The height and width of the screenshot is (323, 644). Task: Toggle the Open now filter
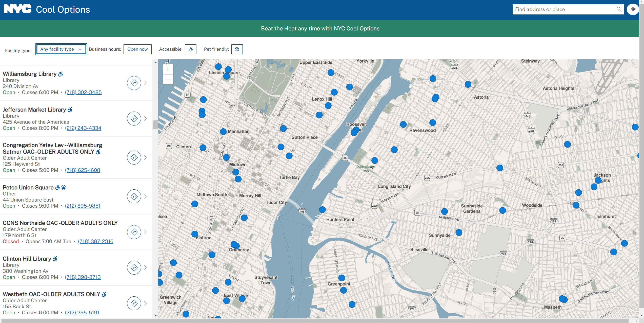pyautogui.click(x=137, y=49)
